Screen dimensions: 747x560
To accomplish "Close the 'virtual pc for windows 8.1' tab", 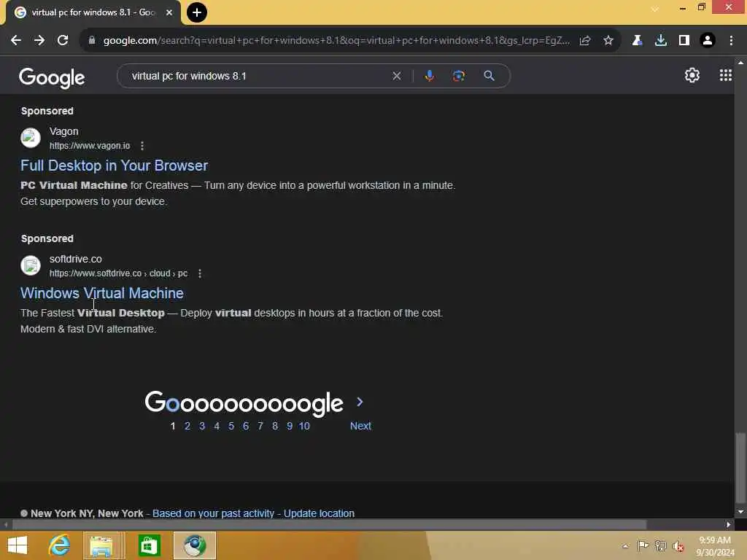I will click(x=169, y=12).
